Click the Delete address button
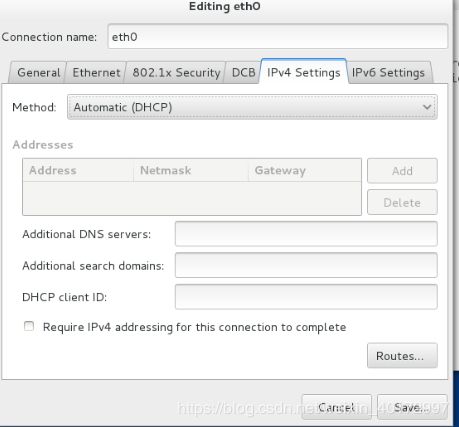 tap(402, 202)
